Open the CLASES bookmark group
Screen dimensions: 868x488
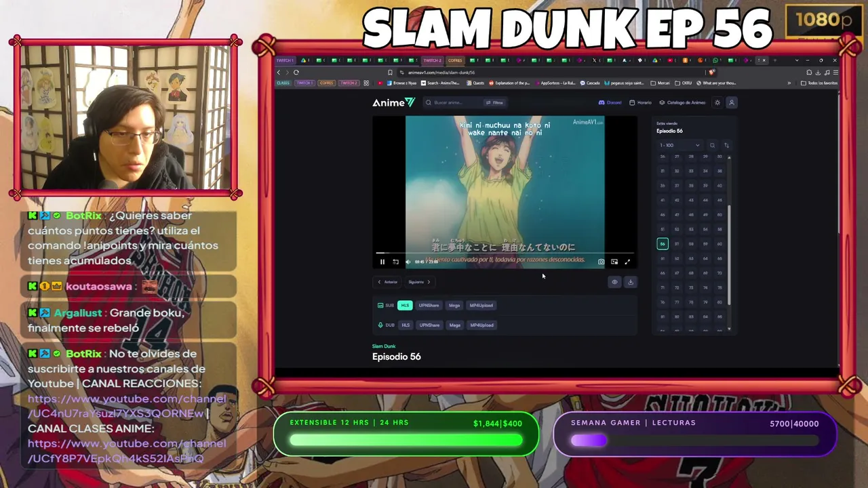pos(283,83)
